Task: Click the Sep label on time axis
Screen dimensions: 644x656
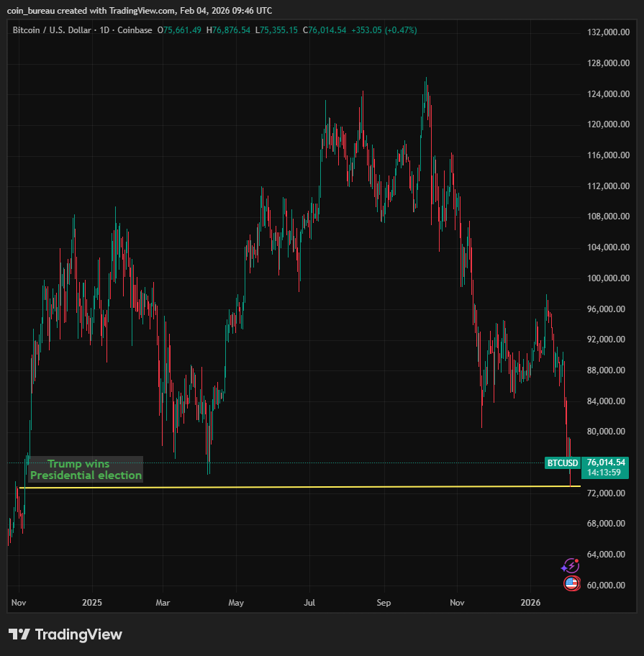Action: pyautogui.click(x=384, y=603)
